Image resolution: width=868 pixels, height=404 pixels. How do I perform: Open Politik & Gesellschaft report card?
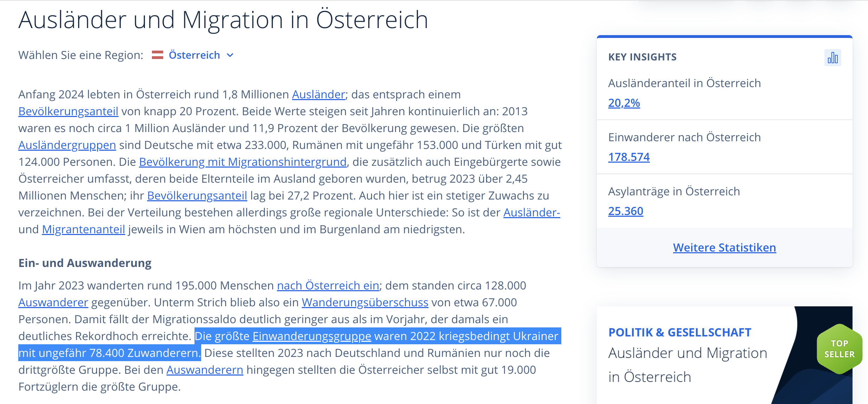(688, 355)
